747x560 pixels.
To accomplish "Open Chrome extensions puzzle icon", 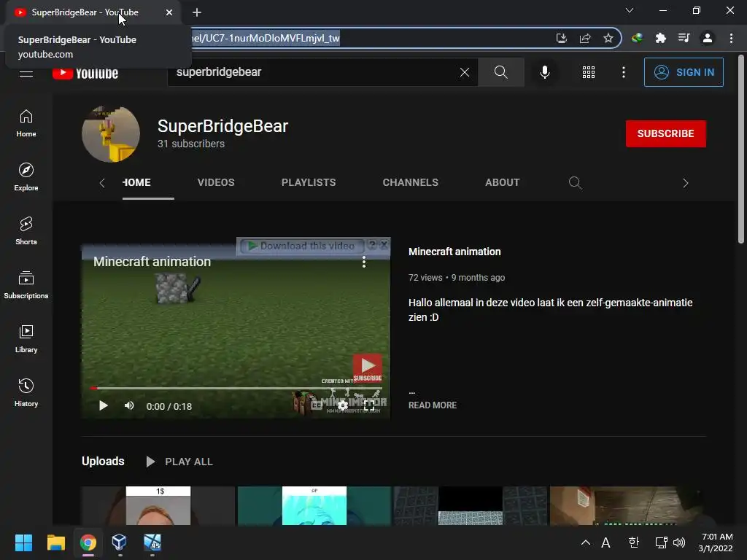I will (660, 38).
